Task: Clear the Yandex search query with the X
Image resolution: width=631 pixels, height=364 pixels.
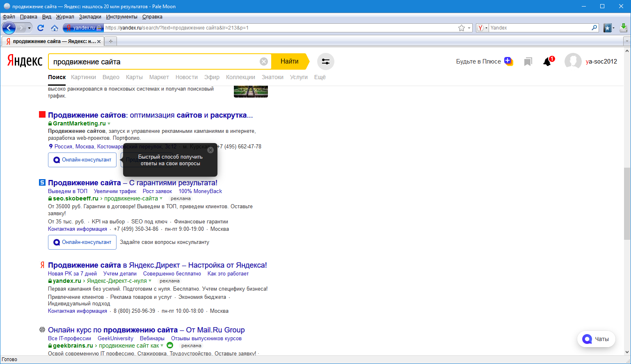Action: click(x=264, y=61)
